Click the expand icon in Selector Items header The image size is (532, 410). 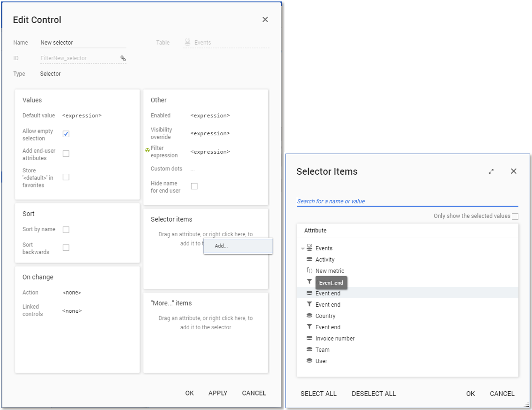coord(491,171)
